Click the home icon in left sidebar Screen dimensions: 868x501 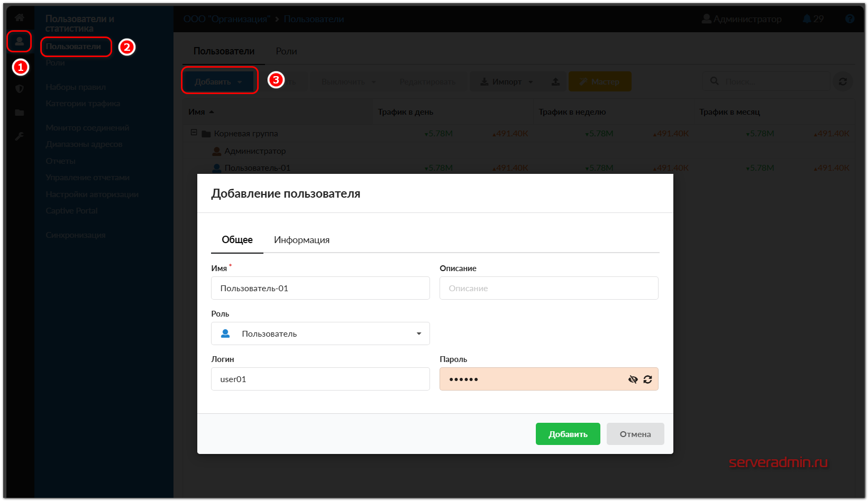(x=20, y=17)
